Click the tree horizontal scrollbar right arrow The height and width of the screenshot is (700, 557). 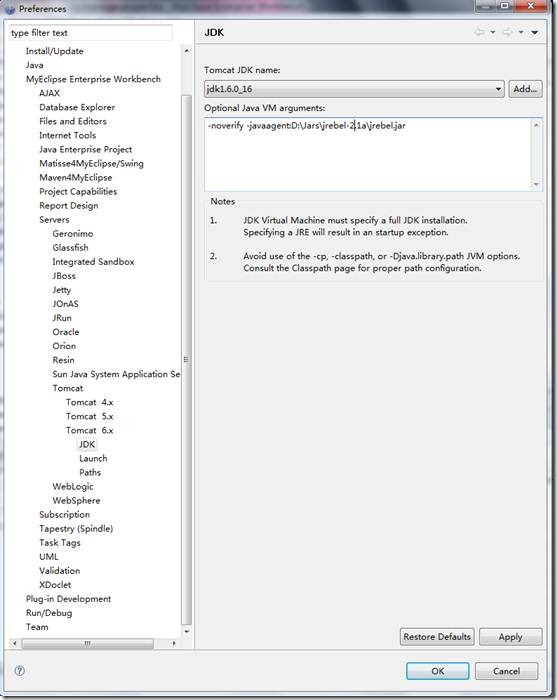(174, 643)
